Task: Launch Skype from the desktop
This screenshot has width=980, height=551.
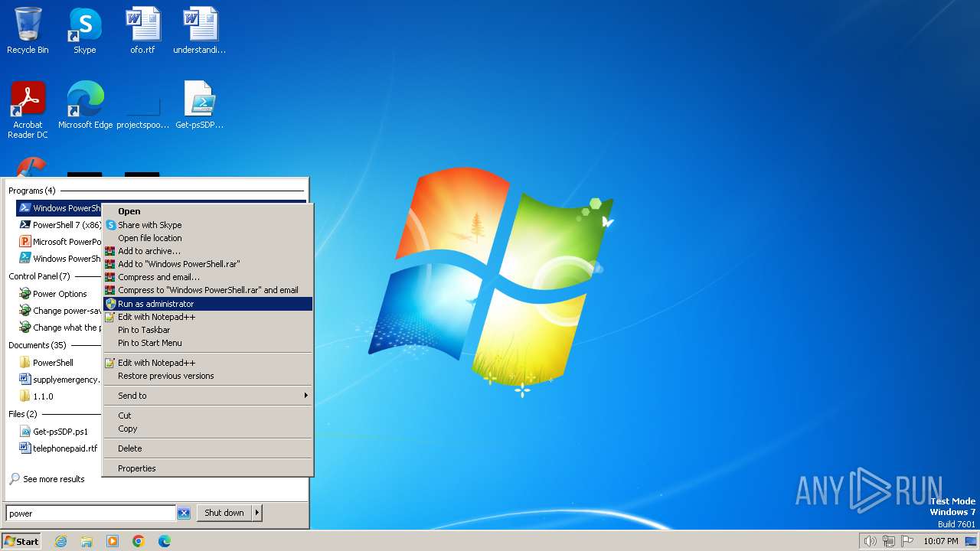Action: tap(84, 31)
